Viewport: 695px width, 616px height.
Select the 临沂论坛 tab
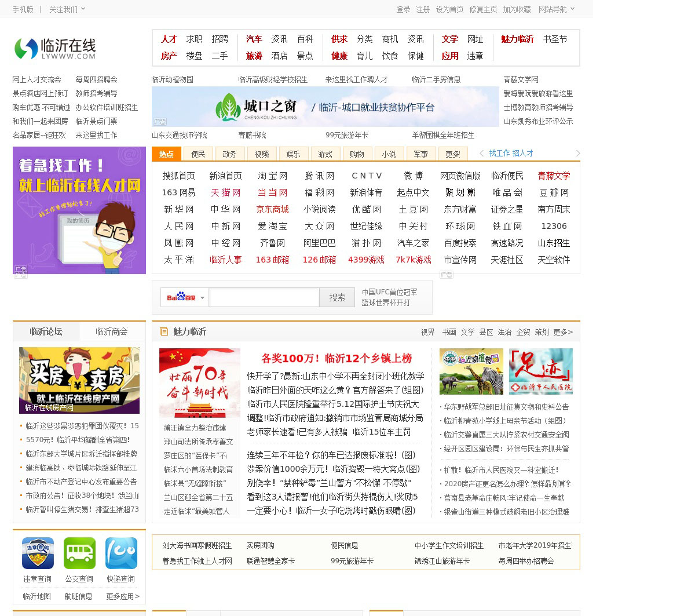click(46, 331)
